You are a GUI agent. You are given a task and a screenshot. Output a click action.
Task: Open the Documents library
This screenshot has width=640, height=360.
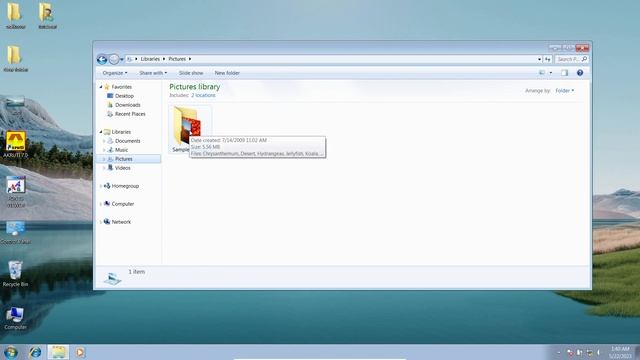(x=127, y=141)
